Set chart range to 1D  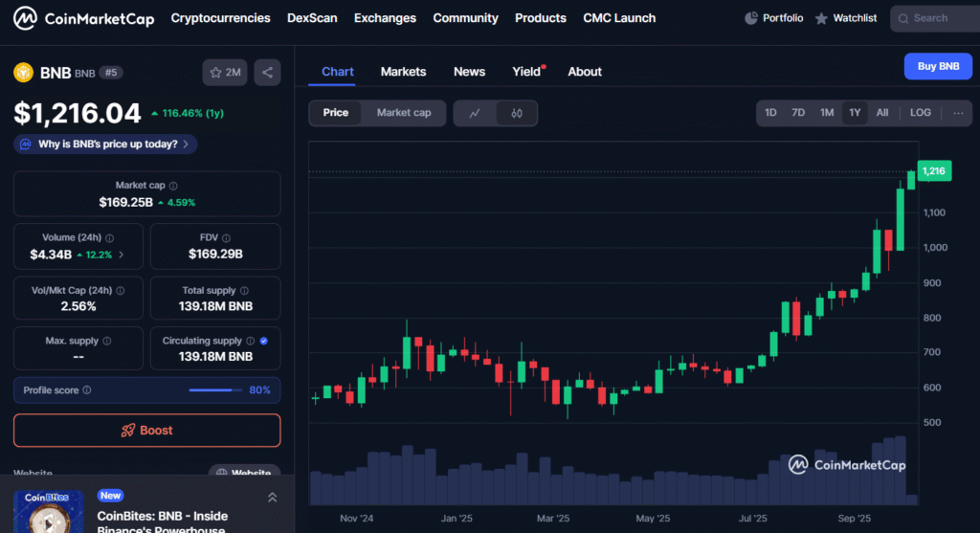pyautogui.click(x=770, y=113)
